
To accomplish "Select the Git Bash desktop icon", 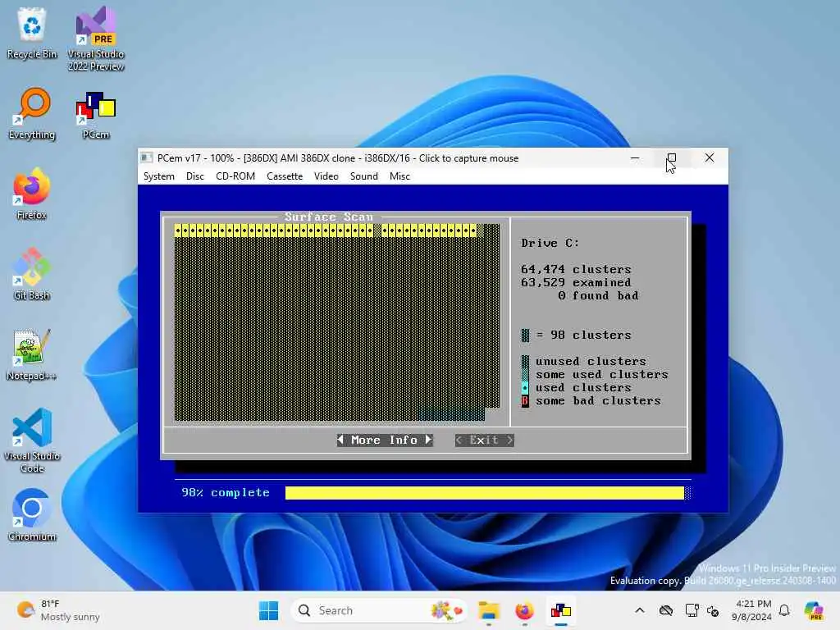I will [32, 274].
